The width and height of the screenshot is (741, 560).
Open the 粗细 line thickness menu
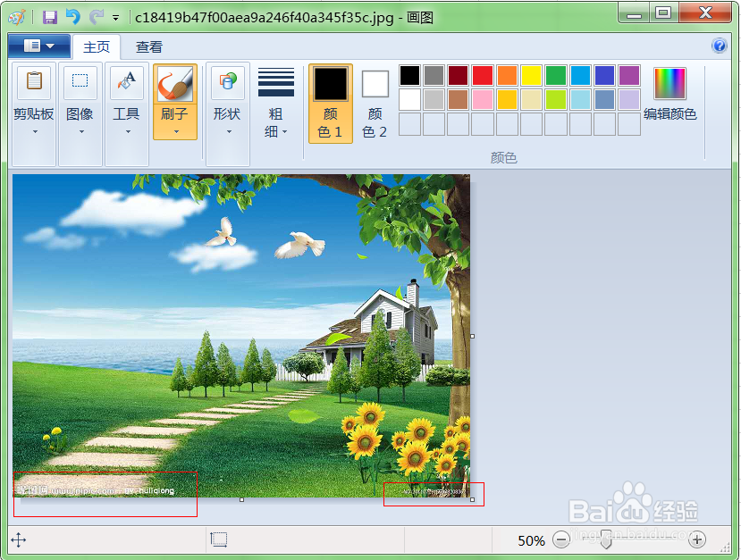pos(276,103)
